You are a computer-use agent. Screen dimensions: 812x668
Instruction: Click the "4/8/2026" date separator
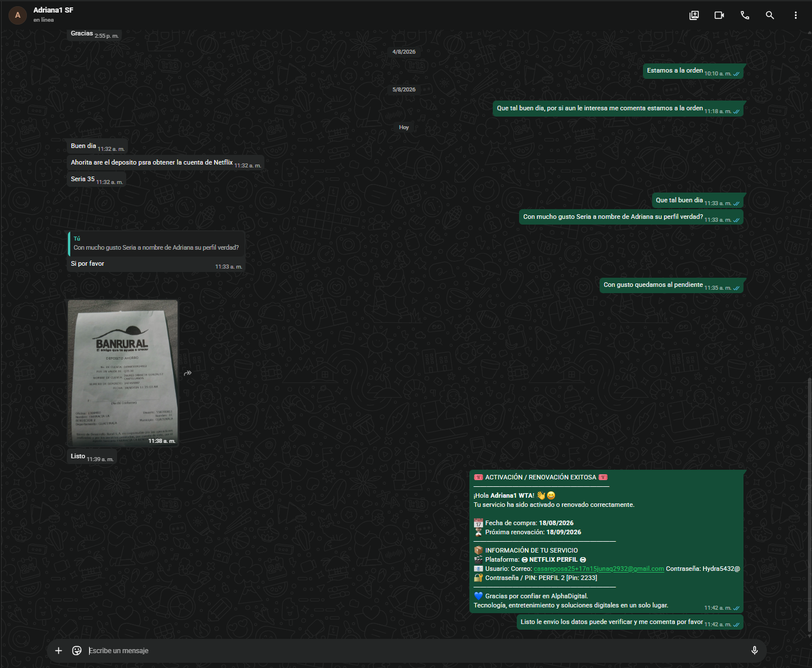pyautogui.click(x=404, y=52)
